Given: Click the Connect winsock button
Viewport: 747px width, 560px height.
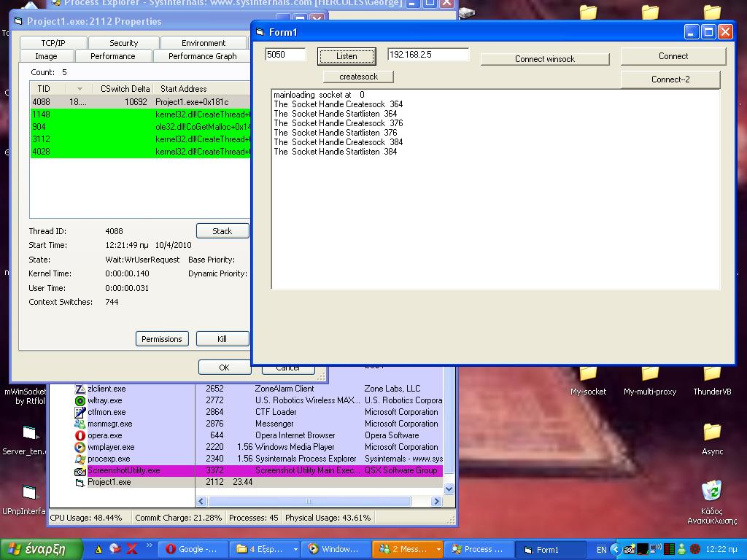Looking at the screenshot, I should coord(544,59).
